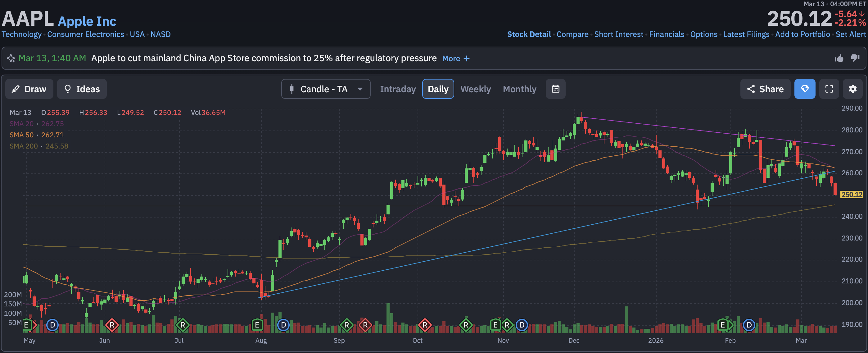Click the Set Alert link
868x353 pixels.
click(x=850, y=34)
